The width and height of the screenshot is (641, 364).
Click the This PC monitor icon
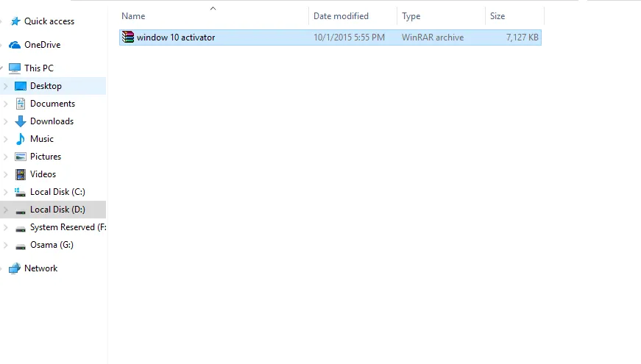click(x=15, y=68)
